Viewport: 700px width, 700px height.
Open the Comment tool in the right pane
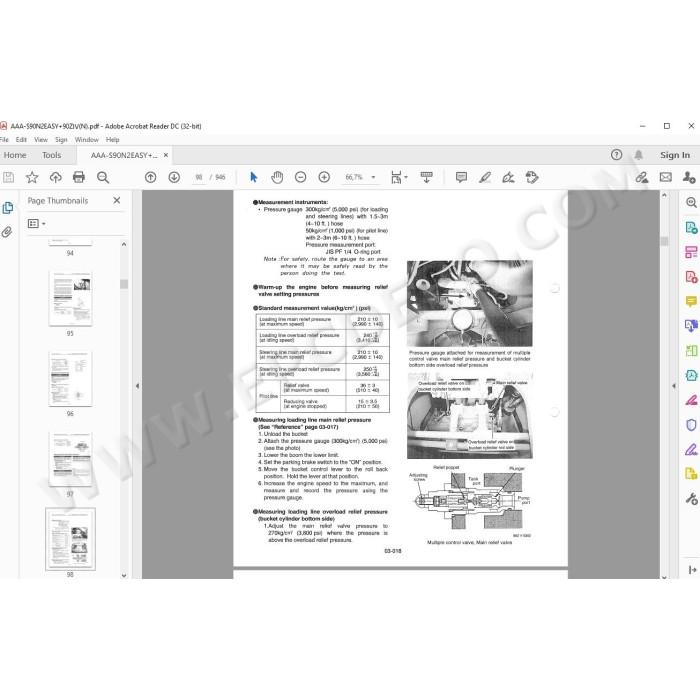691,301
